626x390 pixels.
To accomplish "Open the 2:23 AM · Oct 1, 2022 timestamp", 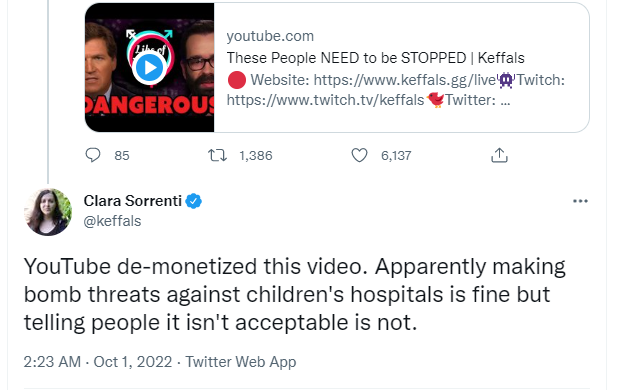I will click(98, 362).
